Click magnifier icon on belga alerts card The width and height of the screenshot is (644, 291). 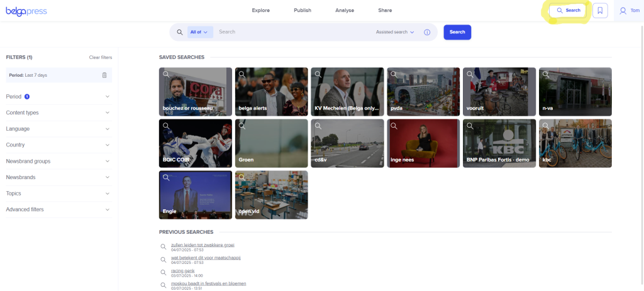[242, 74]
